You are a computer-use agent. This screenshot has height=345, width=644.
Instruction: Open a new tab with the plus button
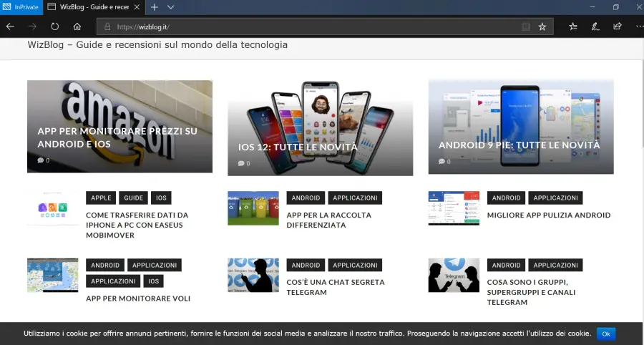(x=154, y=7)
